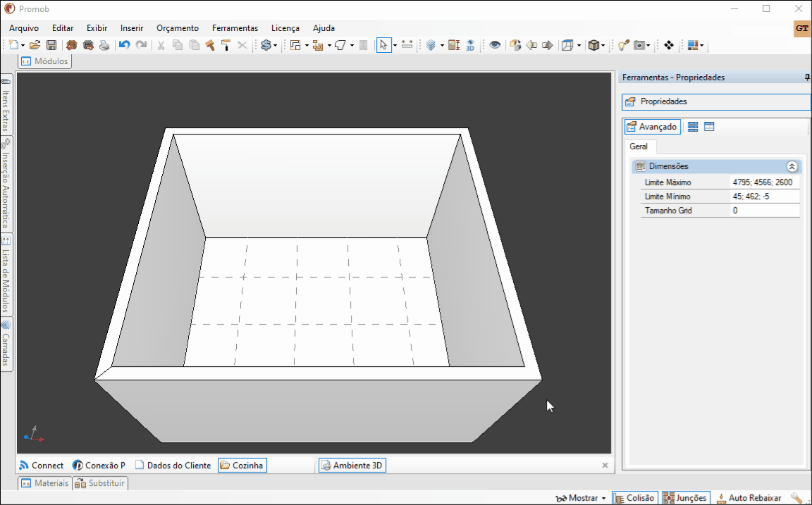Image resolution: width=812 pixels, height=505 pixels.
Task: Undo the last action
Action: (x=124, y=46)
